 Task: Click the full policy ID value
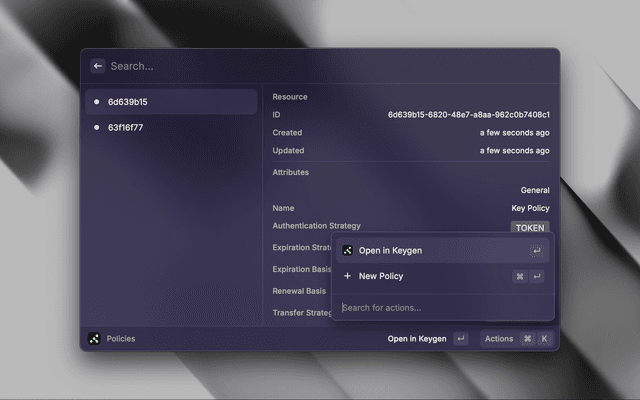[x=468, y=115]
